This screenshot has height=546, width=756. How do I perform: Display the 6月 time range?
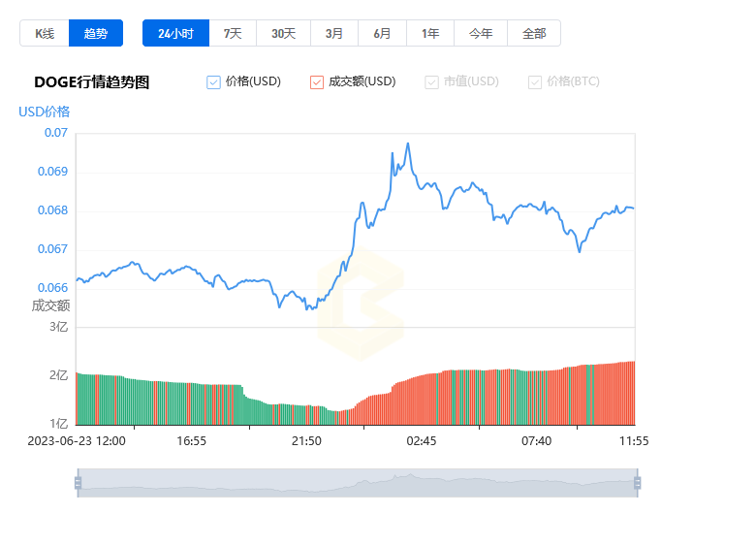click(x=382, y=33)
